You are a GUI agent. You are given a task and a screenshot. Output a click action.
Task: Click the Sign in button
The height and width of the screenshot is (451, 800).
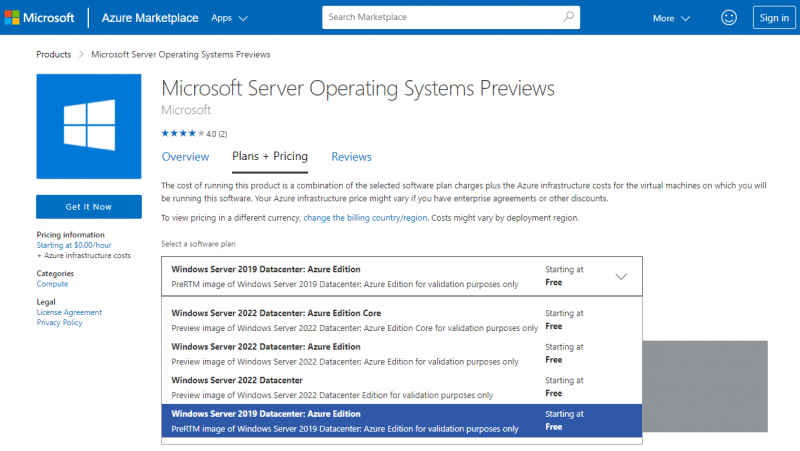tap(774, 18)
